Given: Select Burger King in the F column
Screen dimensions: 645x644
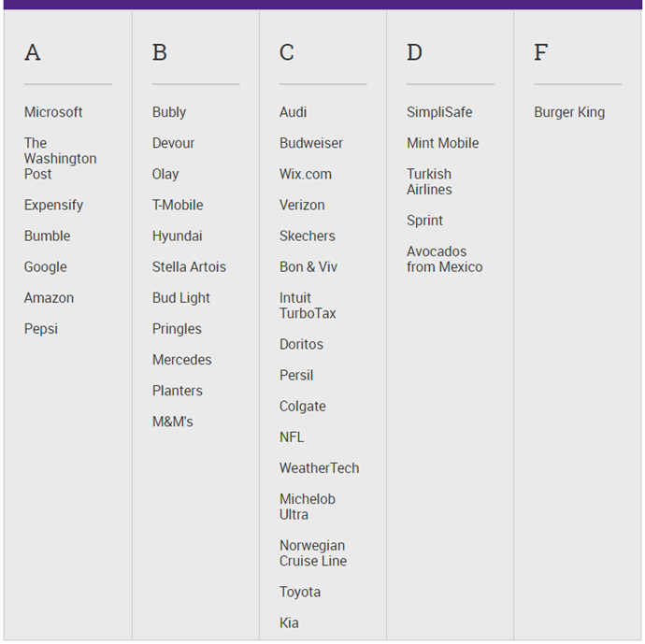Looking at the screenshot, I should [x=569, y=112].
